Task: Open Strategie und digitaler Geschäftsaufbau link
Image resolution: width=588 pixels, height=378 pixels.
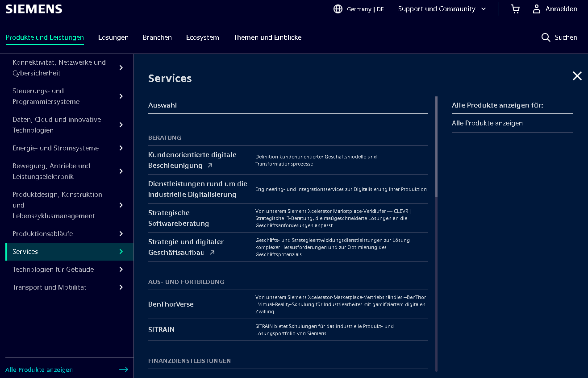Action: point(186,247)
